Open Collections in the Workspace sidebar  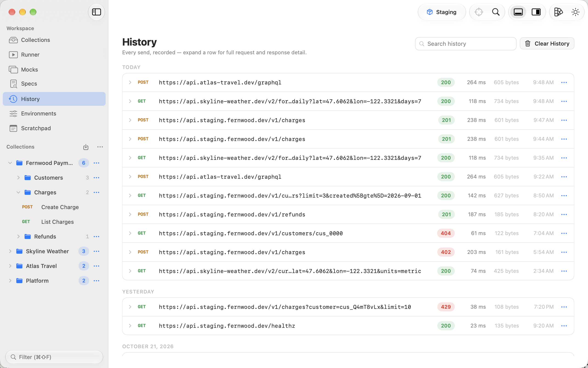coord(54,40)
